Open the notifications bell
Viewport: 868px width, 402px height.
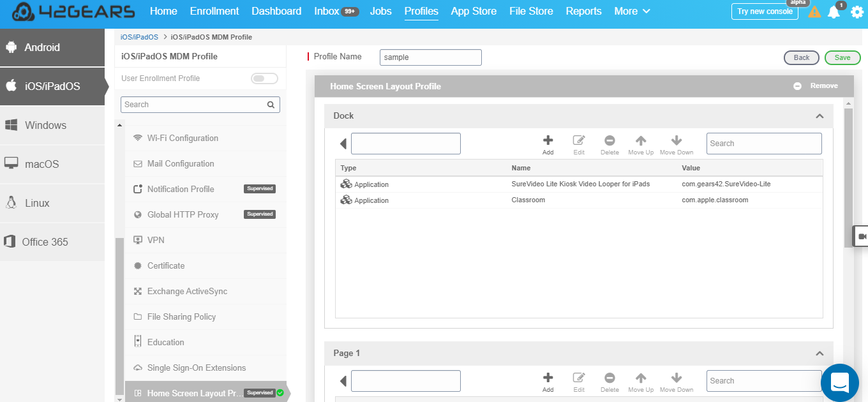click(834, 11)
